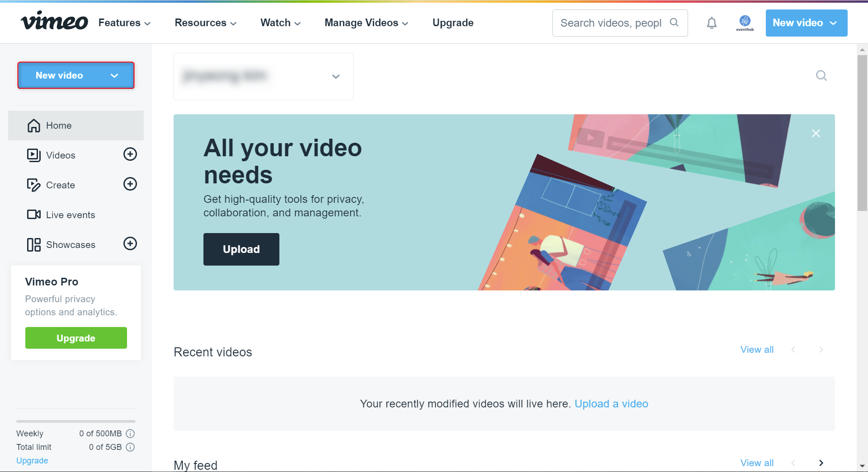The height and width of the screenshot is (472, 868).
Task: Go to next My feed page arrow
Action: click(x=821, y=463)
